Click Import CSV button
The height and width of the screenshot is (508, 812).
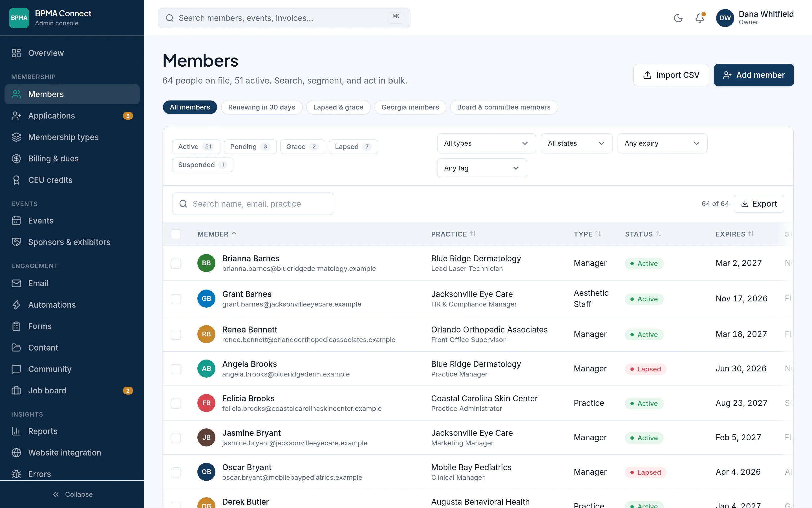click(x=671, y=75)
